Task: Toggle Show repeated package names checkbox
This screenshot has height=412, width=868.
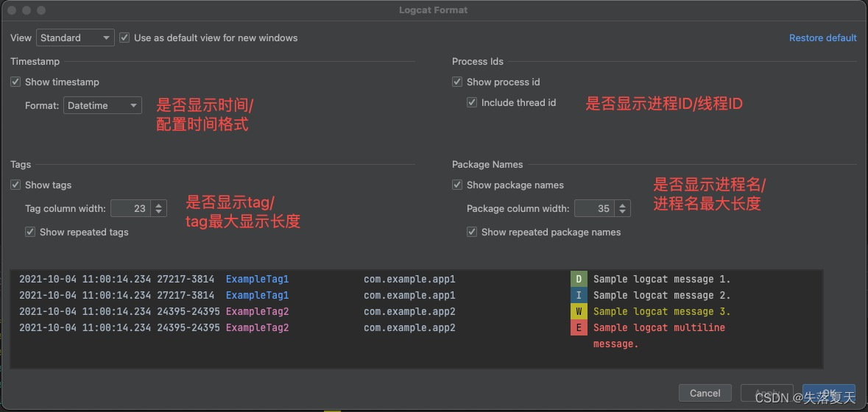Action: 472,232
